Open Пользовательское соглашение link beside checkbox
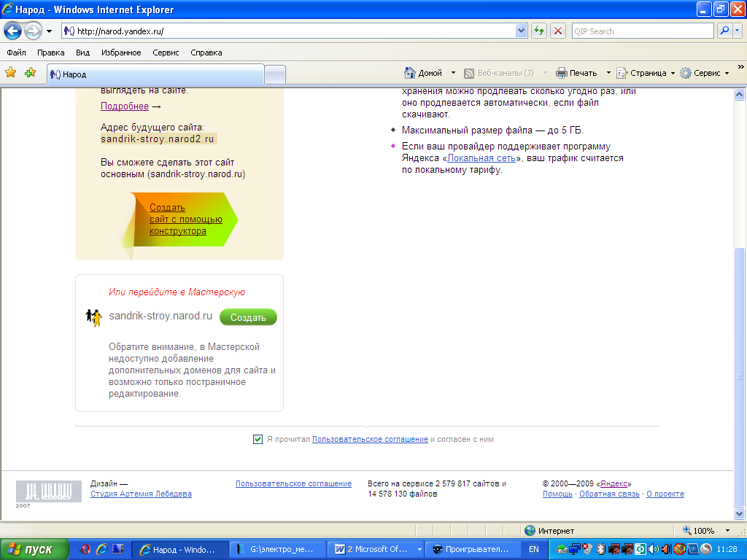Image resolution: width=747 pixels, height=560 pixels. click(x=370, y=439)
